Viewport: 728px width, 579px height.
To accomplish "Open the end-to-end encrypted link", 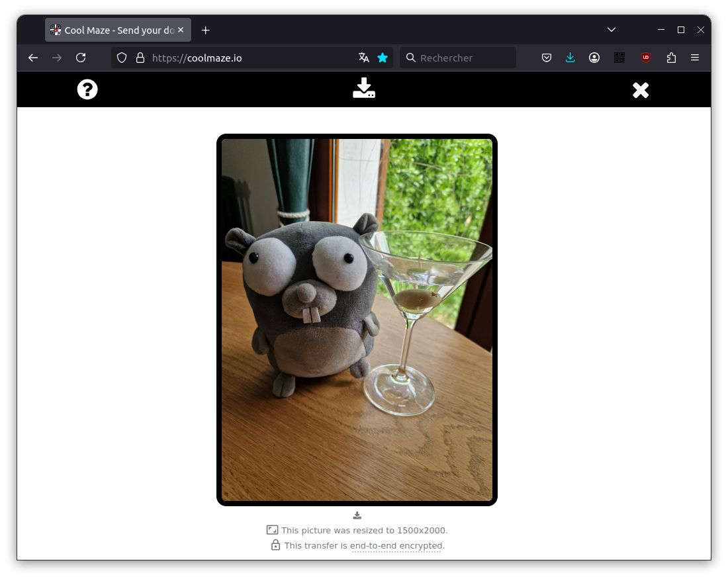I will (x=397, y=545).
